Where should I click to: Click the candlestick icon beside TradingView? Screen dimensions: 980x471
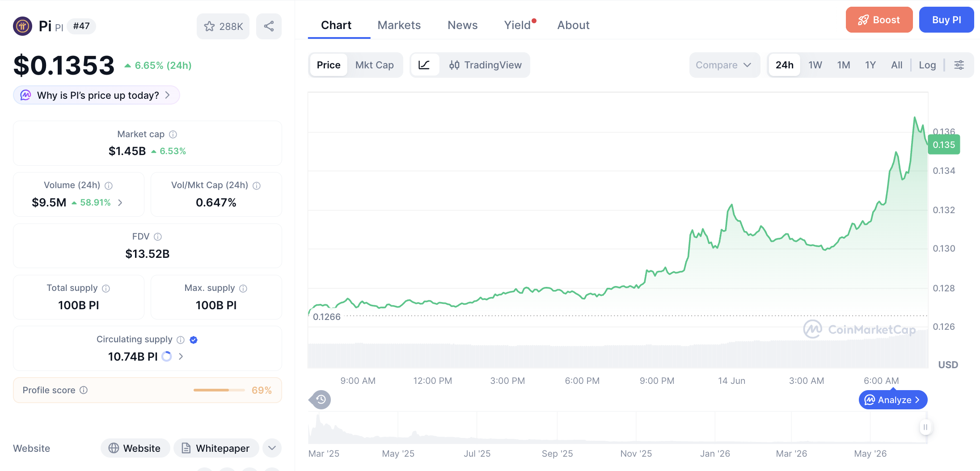pos(454,65)
